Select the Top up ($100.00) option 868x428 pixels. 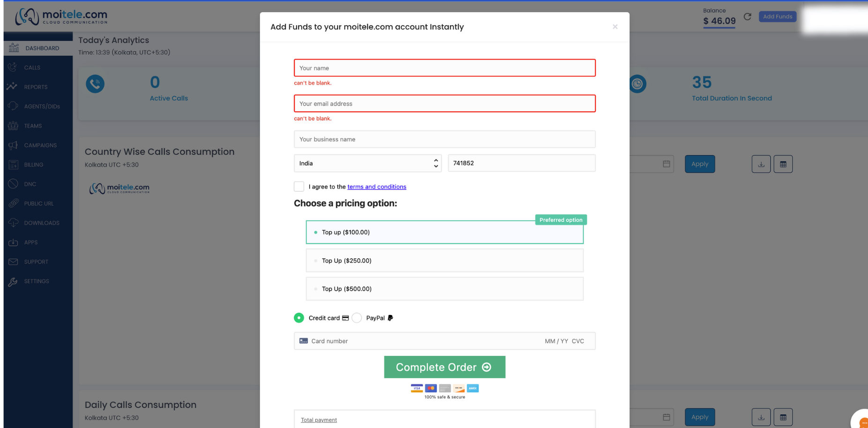click(445, 232)
